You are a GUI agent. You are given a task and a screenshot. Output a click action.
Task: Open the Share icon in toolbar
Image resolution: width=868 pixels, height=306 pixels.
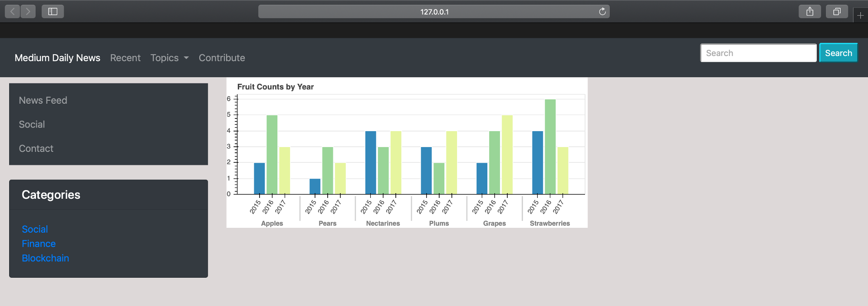809,12
